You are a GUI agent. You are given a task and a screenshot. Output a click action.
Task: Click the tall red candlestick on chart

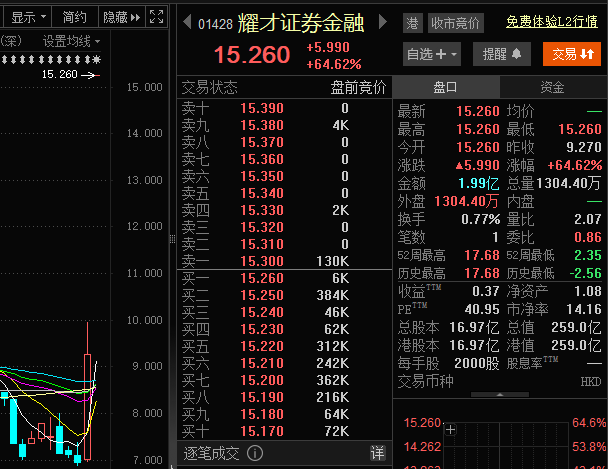(x=88, y=391)
